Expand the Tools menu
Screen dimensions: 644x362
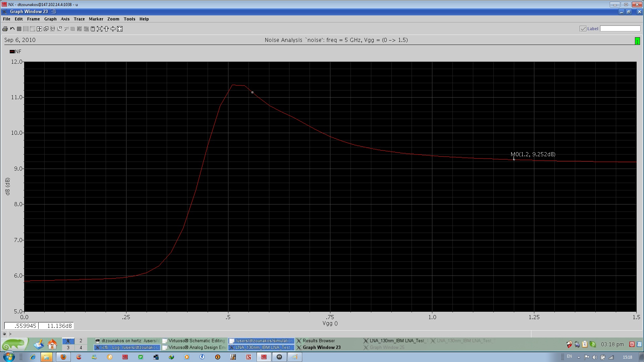click(x=129, y=19)
